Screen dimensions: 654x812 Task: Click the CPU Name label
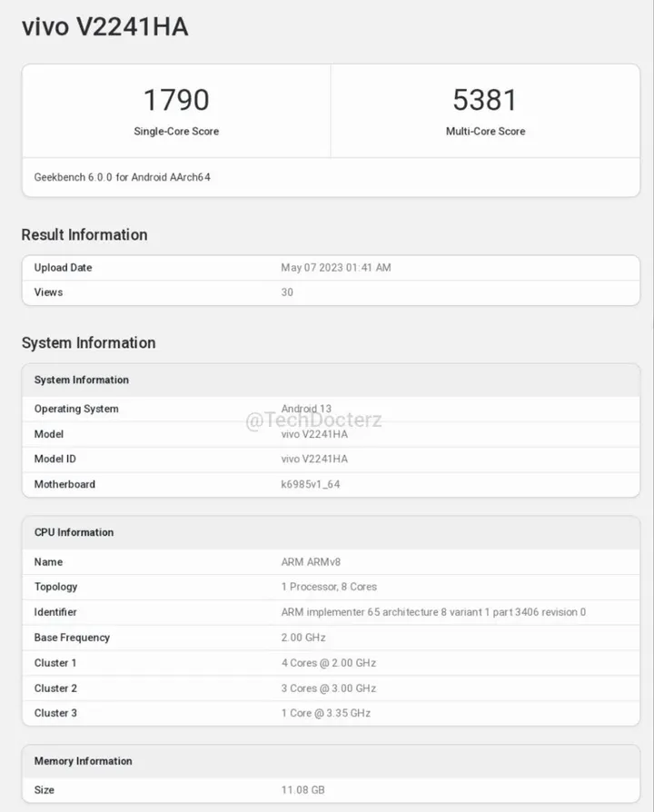[48, 562]
